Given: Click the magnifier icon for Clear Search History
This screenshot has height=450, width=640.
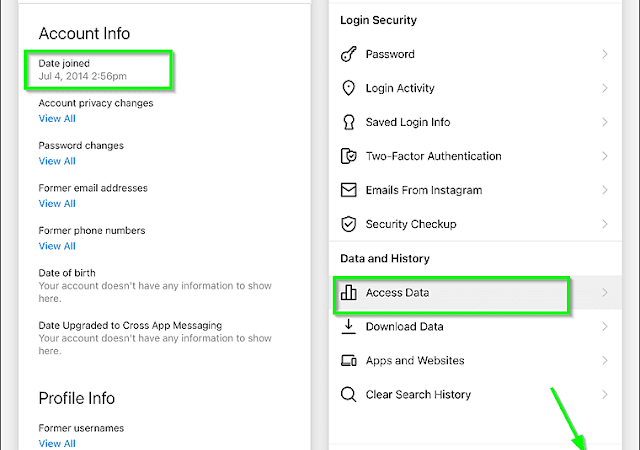Looking at the screenshot, I should point(349,394).
